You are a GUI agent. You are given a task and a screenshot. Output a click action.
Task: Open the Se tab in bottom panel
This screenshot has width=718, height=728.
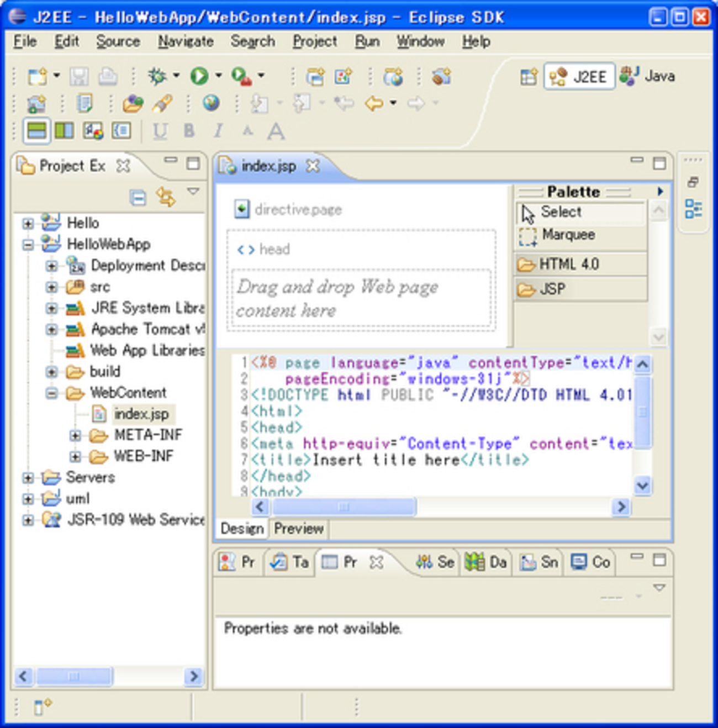pos(435,562)
